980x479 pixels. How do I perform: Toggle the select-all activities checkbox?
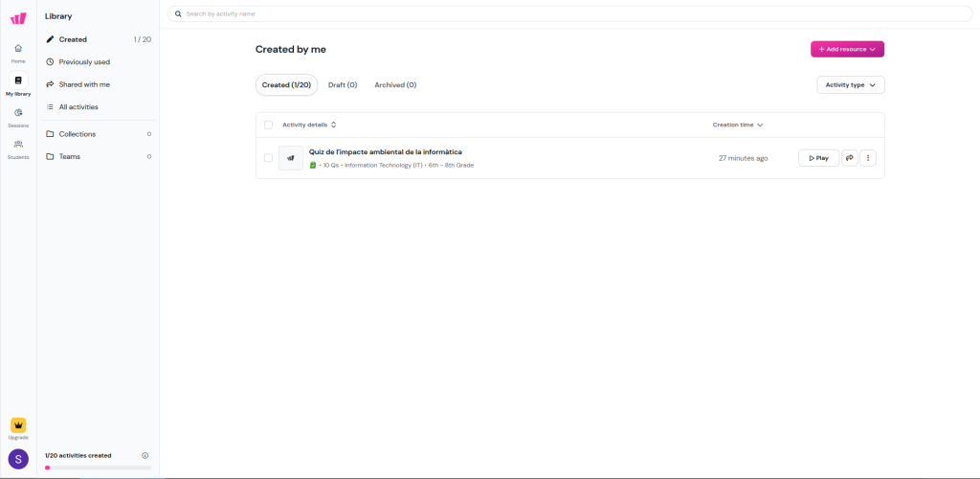pyautogui.click(x=268, y=125)
